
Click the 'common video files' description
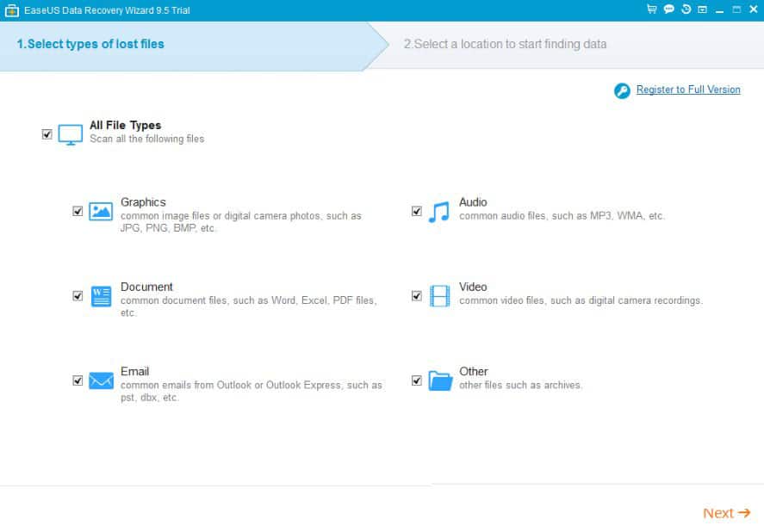coord(581,300)
